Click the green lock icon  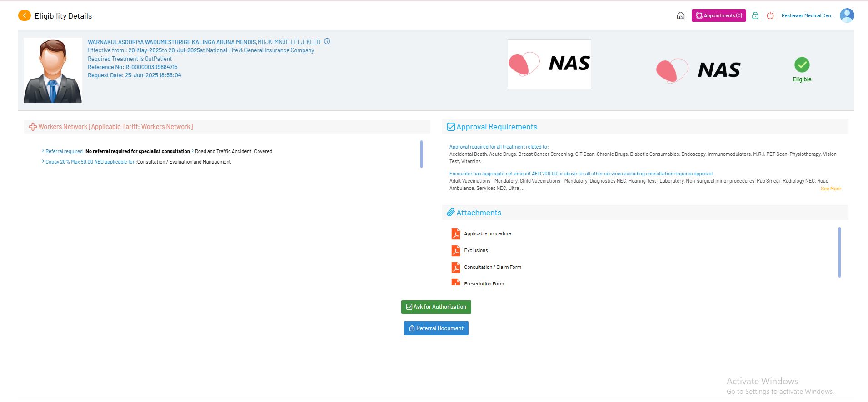tap(755, 15)
